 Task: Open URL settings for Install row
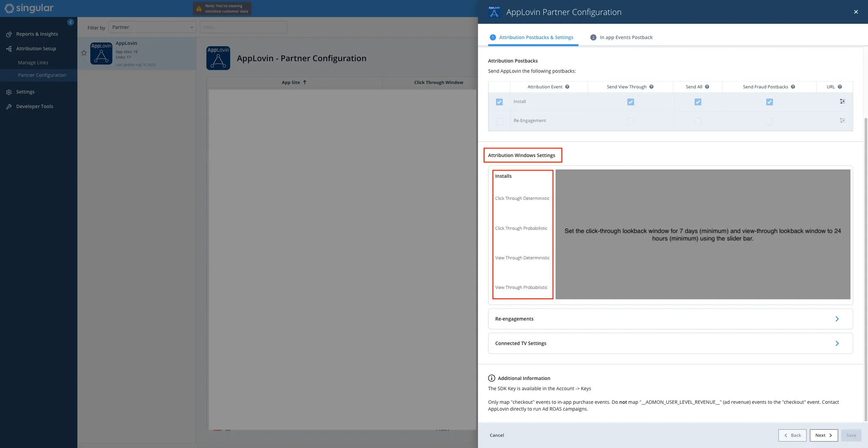coord(843,101)
